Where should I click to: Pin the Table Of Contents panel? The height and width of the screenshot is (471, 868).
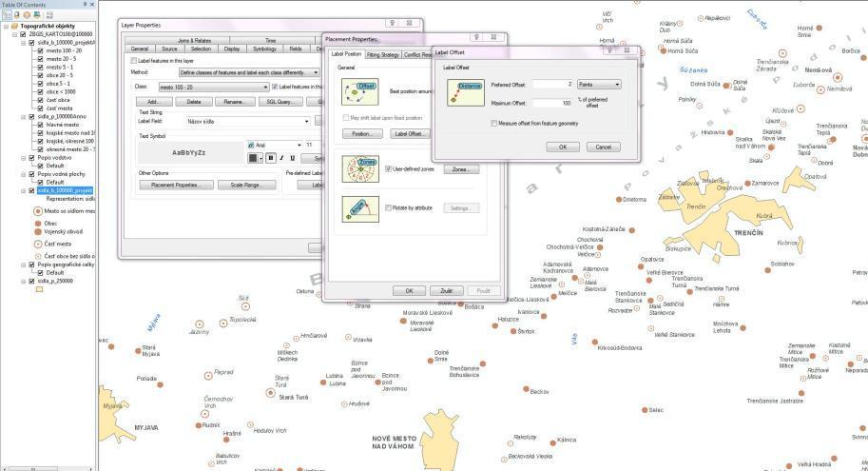[85, 5]
